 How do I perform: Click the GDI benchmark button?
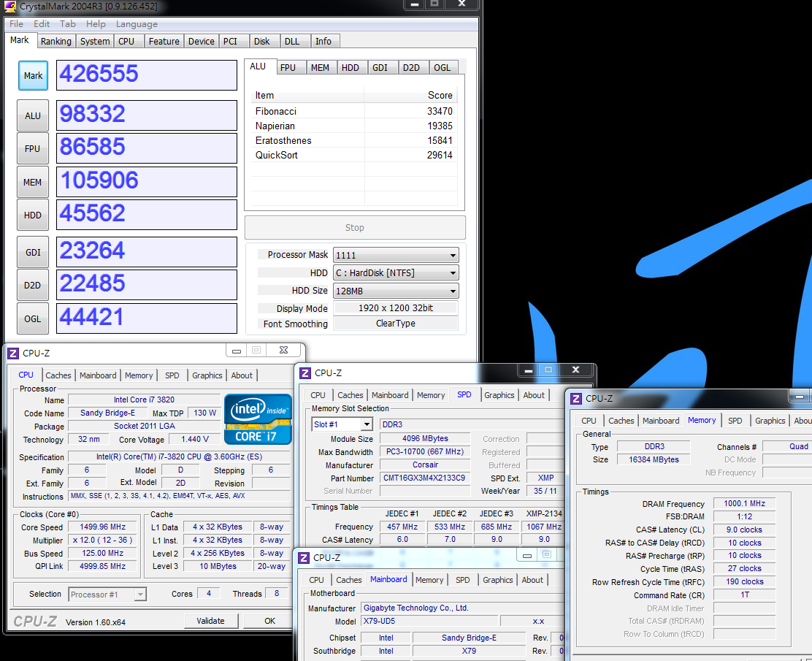tap(33, 252)
